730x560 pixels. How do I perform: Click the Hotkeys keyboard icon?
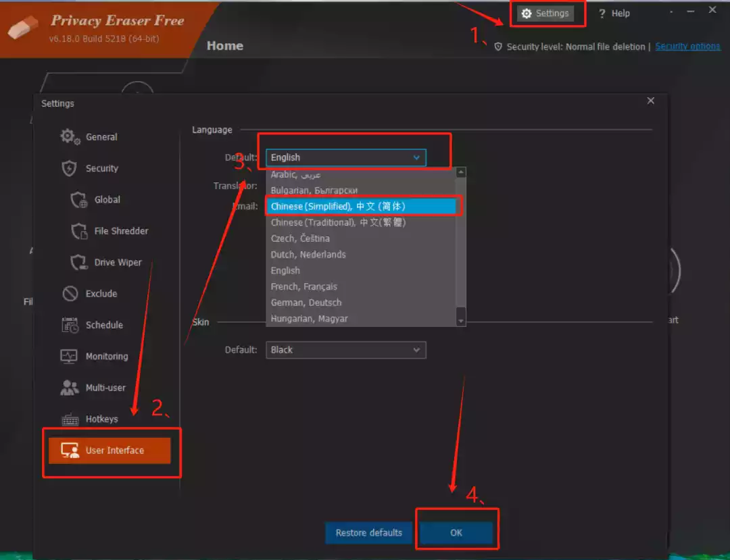coord(70,419)
